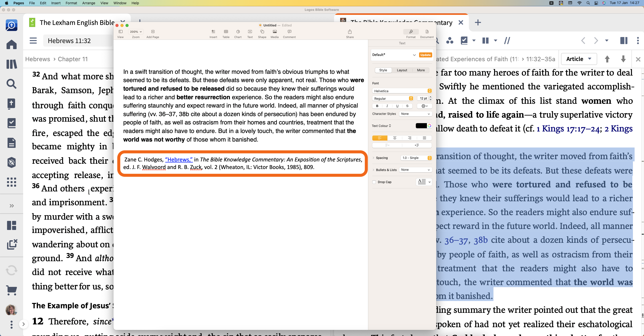Open the Arrange menu
Screen dimensions: 644x336
click(x=89, y=3)
